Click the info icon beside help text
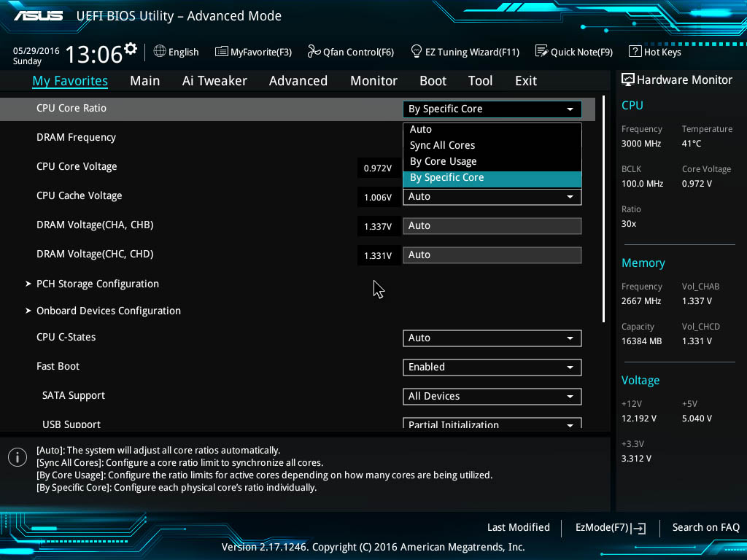747x560 pixels. pyautogui.click(x=18, y=457)
